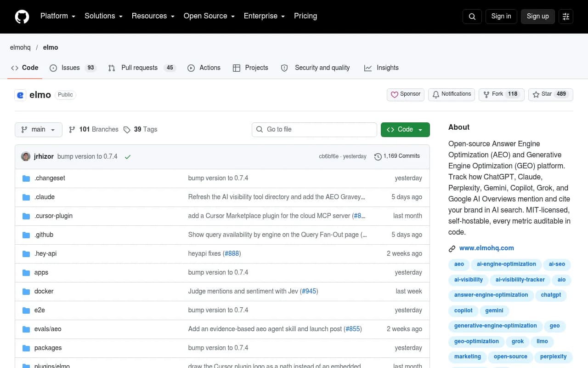The height and width of the screenshot is (368, 588).
Task: Click the .changeset folder icon
Action: point(26,178)
